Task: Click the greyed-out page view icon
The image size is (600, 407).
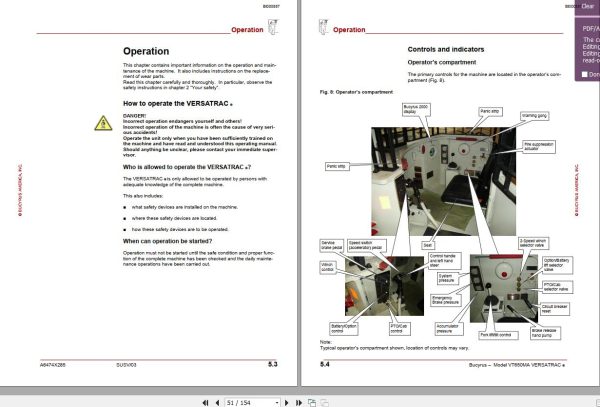Action: point(324,402)
